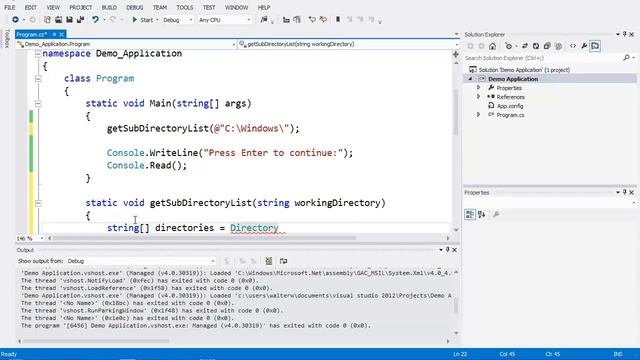
Task: Click the editor split window handle
Action: coord(456,54)
